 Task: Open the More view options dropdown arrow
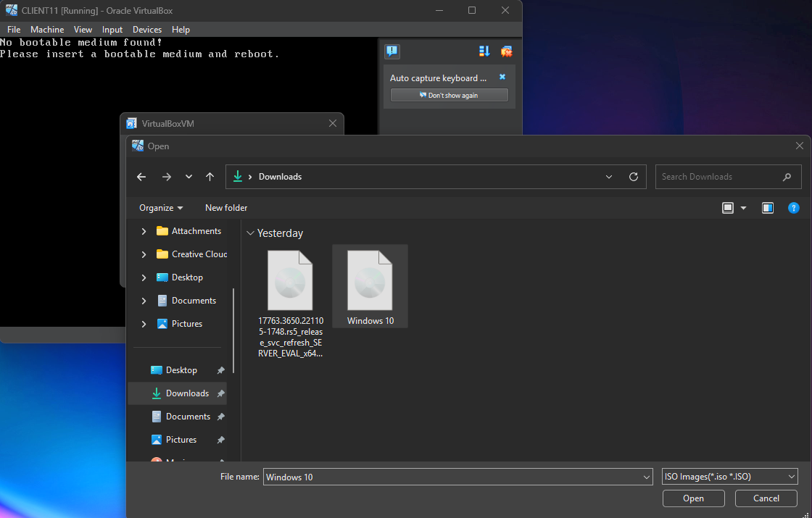coord(743,208)
